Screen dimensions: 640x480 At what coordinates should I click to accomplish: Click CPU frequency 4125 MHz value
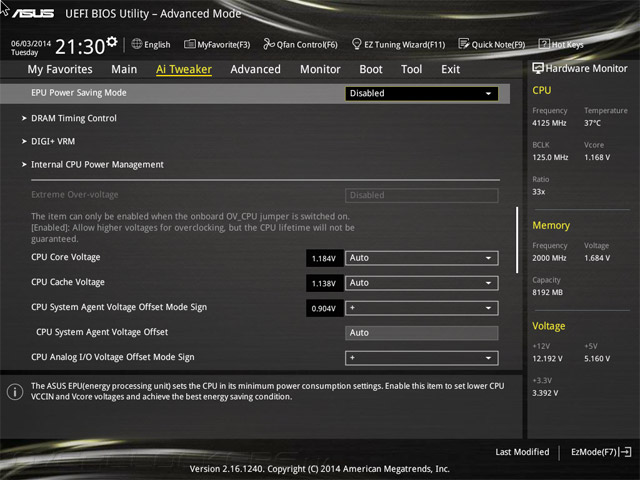pyautogui.click(x=549, y=123)
